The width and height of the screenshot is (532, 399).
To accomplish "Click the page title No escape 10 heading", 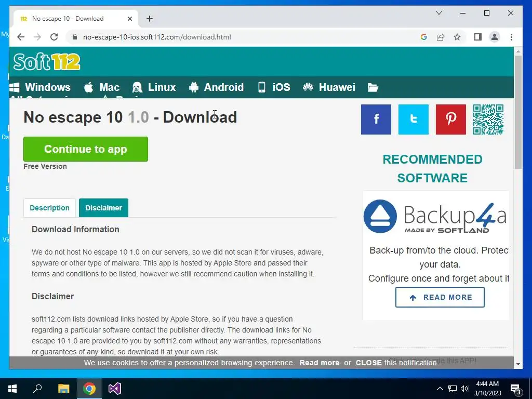I will (x=130, y=117).
